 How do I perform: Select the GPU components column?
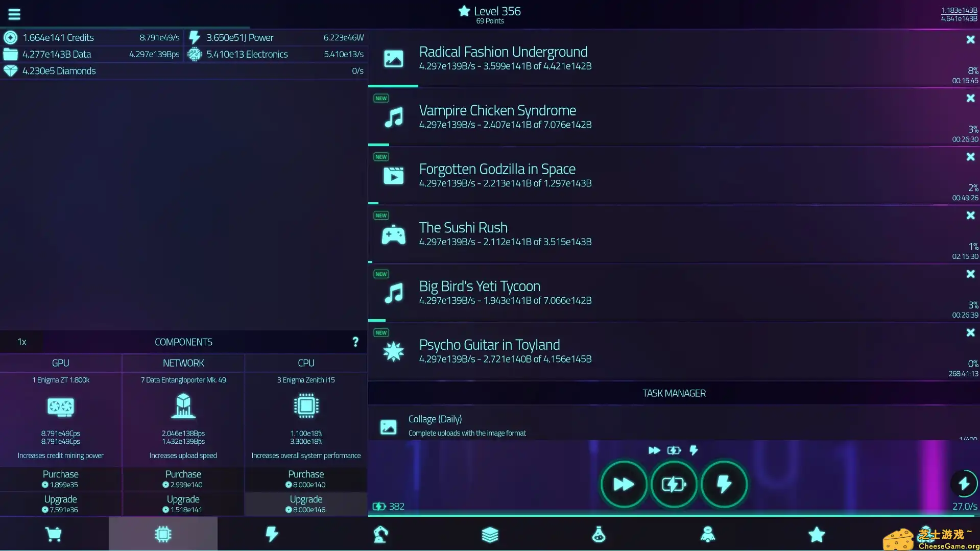point(60,363)
